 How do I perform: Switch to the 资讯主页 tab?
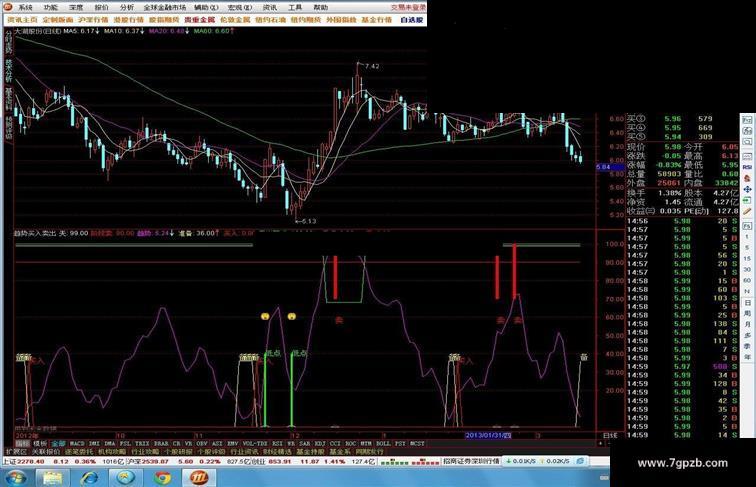click(22, 20)
